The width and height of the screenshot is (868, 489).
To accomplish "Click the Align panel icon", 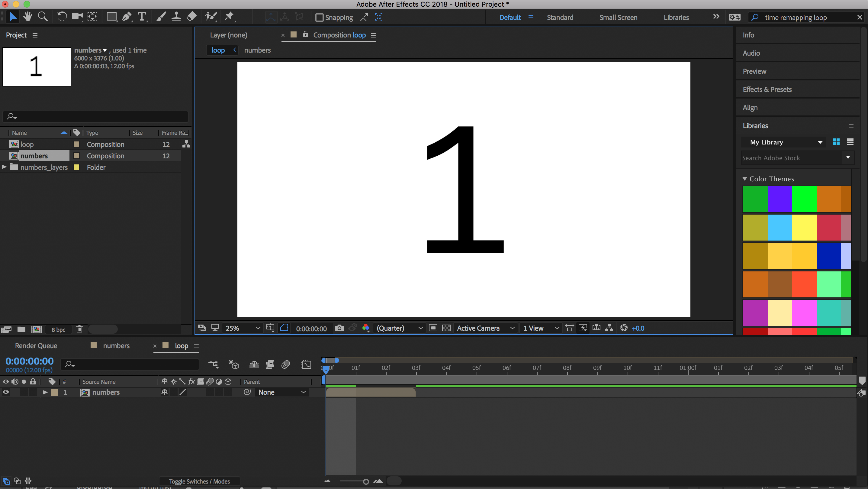I will 751,107.
